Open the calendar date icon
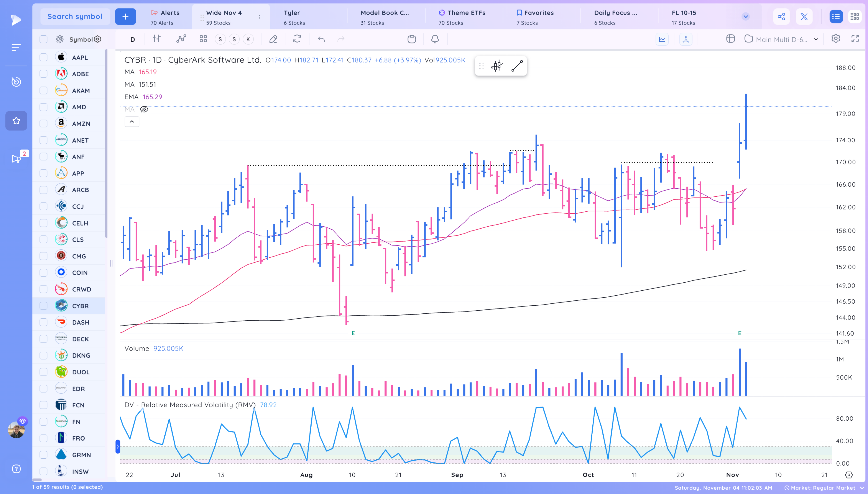The height and width of the screenshot is (494, 868). click(x=412, y=39)
